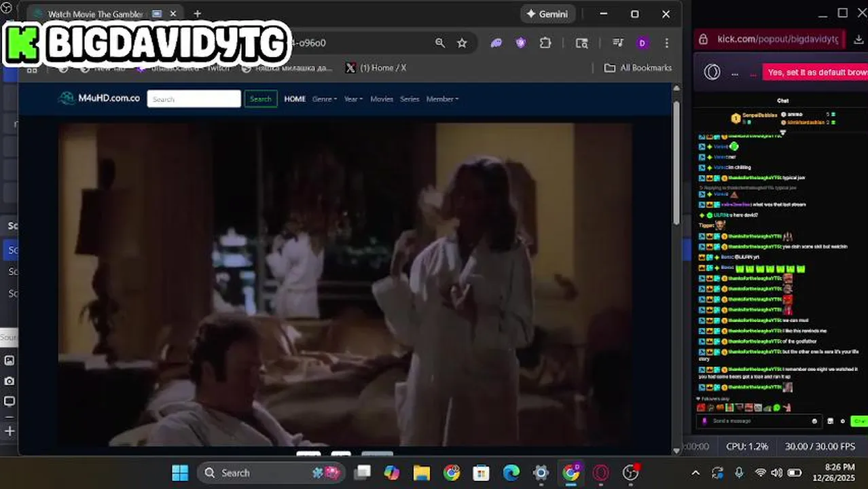The height and width of the screenshot is (489, 868).
Task: Click the movie video player
Action: [x=345, y=284]
